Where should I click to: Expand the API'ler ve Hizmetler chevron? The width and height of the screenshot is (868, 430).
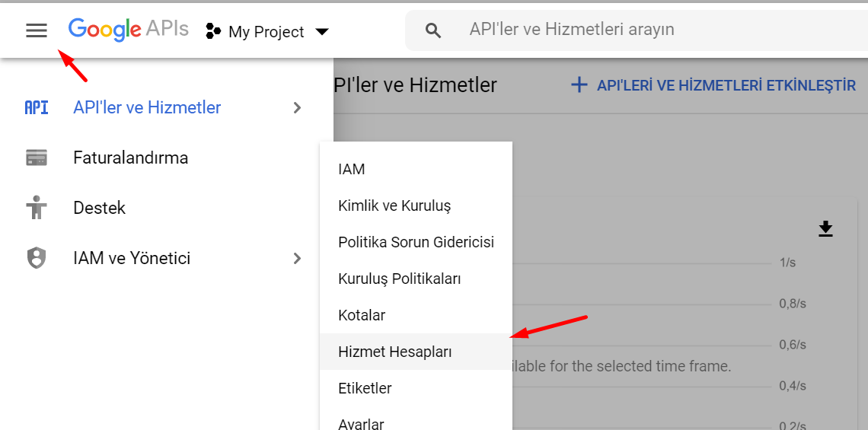[x=298, y=107]
